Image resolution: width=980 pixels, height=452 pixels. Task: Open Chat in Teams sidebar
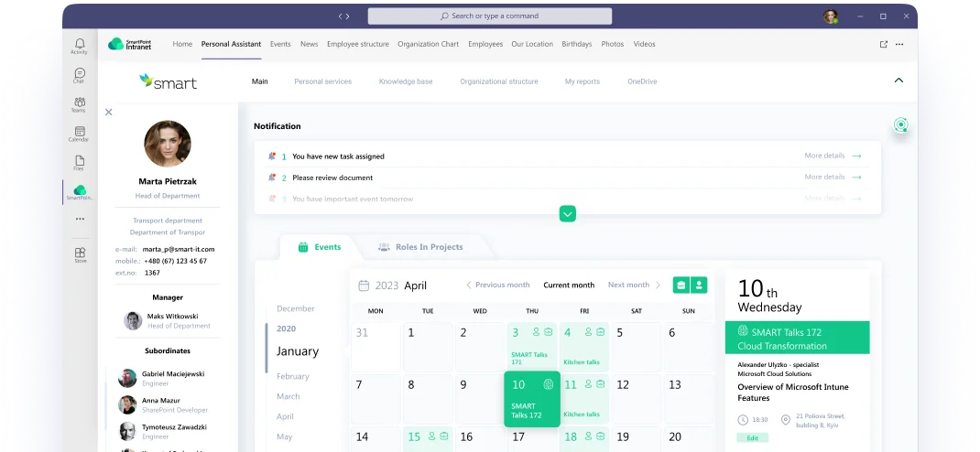[80, 76]
